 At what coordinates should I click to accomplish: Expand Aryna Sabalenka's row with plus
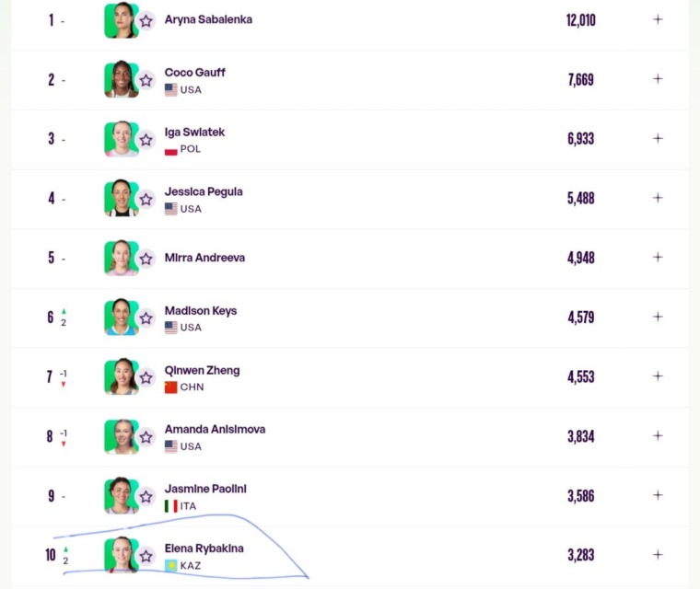[658, 19]
